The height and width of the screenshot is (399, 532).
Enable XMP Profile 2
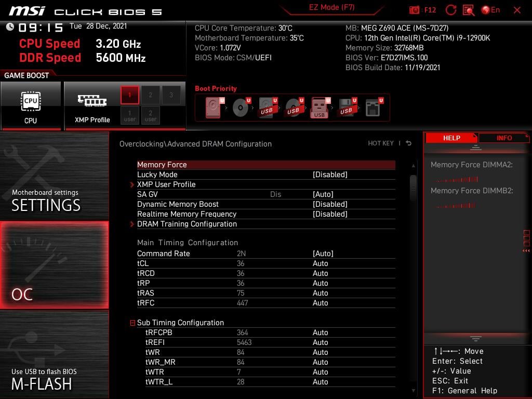point(150,95)
